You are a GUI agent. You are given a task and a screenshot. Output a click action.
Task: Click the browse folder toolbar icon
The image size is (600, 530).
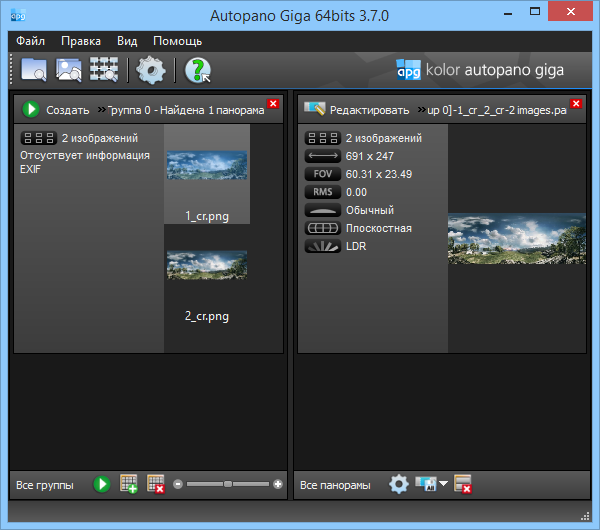click(34, 70)
